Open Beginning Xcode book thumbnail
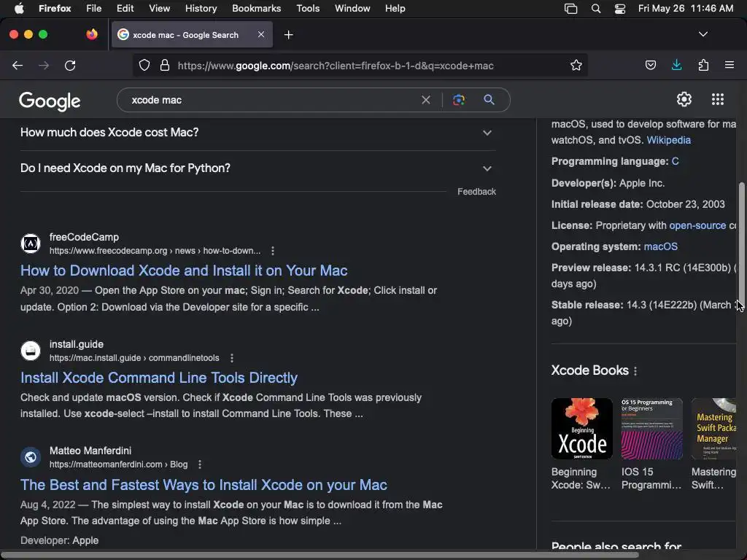Screen dimensions: 747x560 coord(581,429)
